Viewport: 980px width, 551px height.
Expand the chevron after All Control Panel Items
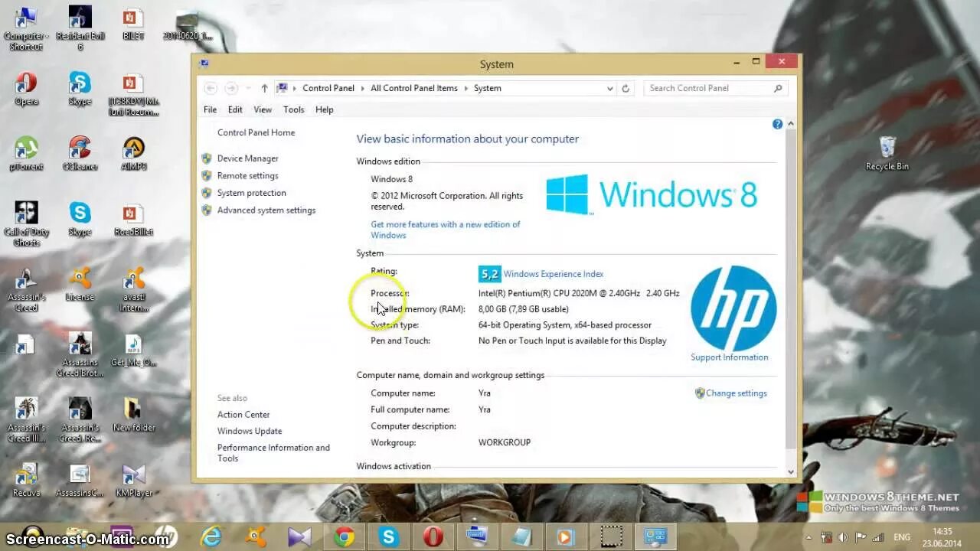(x=465, y=88)
